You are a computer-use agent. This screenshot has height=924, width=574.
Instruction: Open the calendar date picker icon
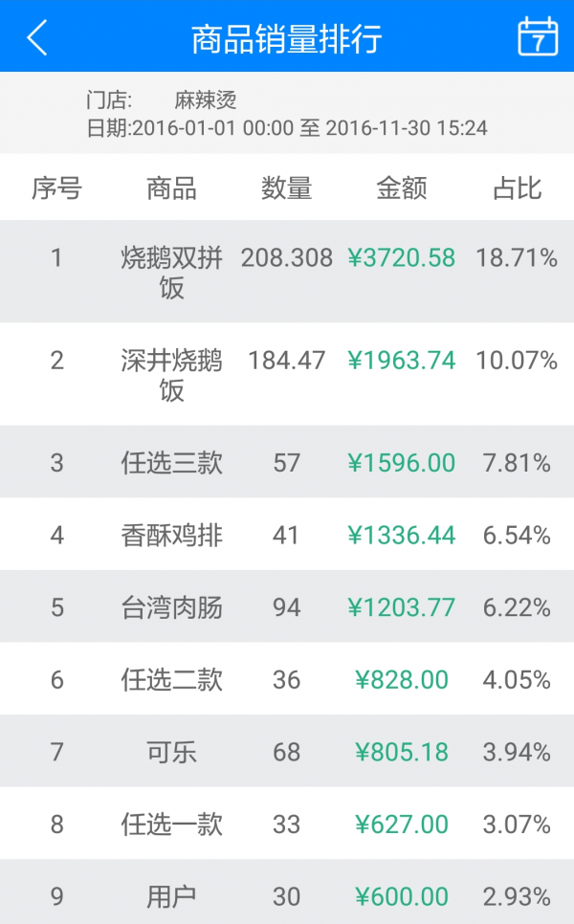538,37
